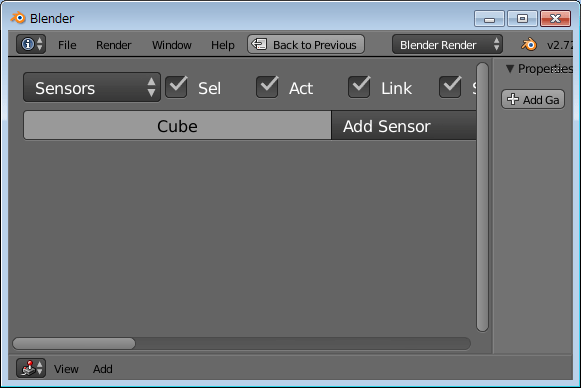Click the Cube object button

coord(177,126)
